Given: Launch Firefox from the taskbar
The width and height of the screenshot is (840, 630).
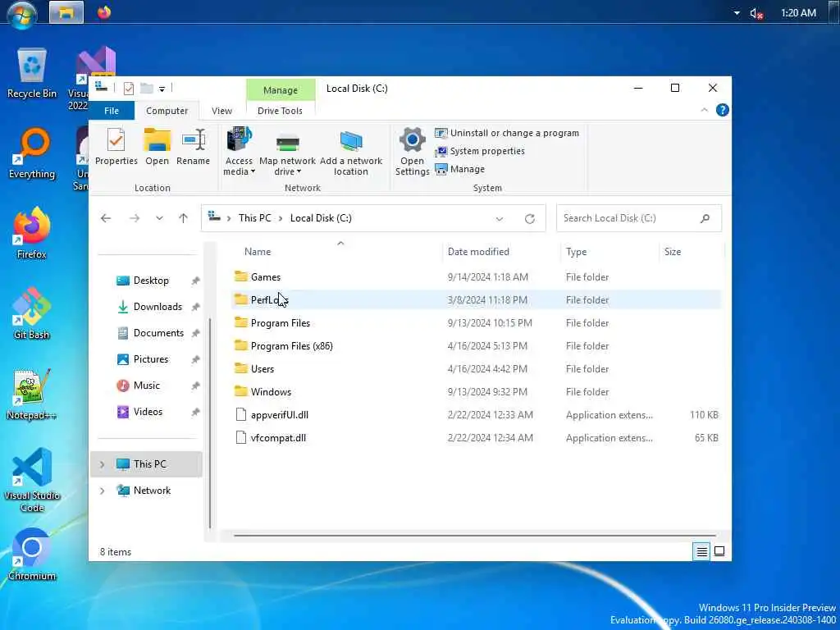Looking at the screenshot, I should click(x=104, y=12).
